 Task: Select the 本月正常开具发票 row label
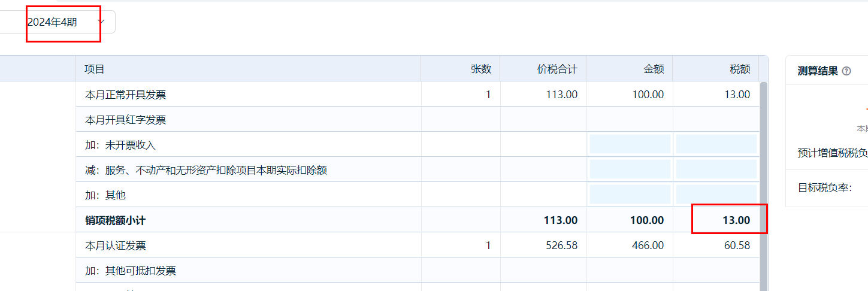[x=126, y=95]
